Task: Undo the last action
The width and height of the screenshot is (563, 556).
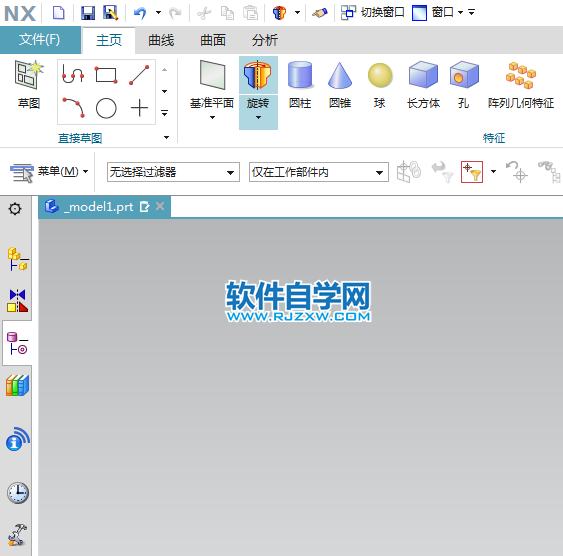Action: [140, 13]
